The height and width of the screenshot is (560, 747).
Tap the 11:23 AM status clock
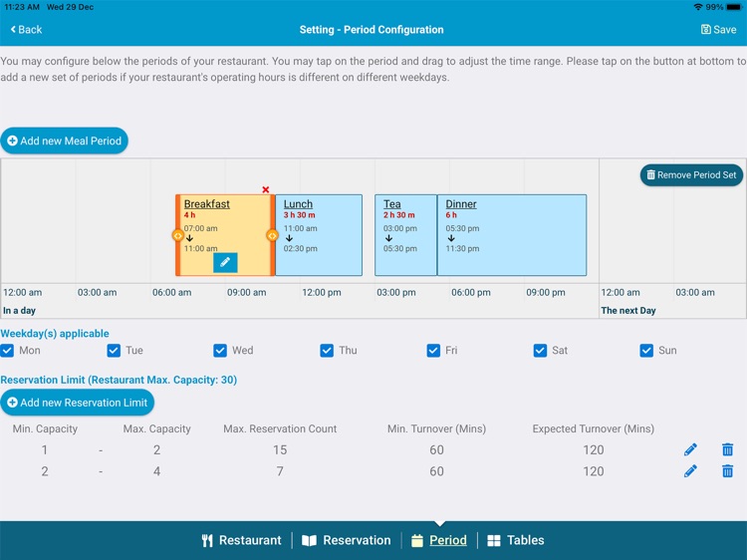[x=22, y=7]
